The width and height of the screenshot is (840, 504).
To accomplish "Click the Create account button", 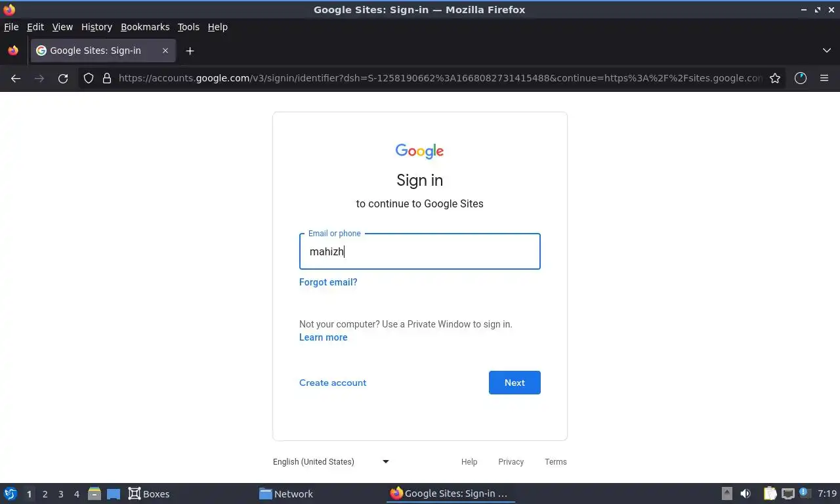I will click(333, 383).
